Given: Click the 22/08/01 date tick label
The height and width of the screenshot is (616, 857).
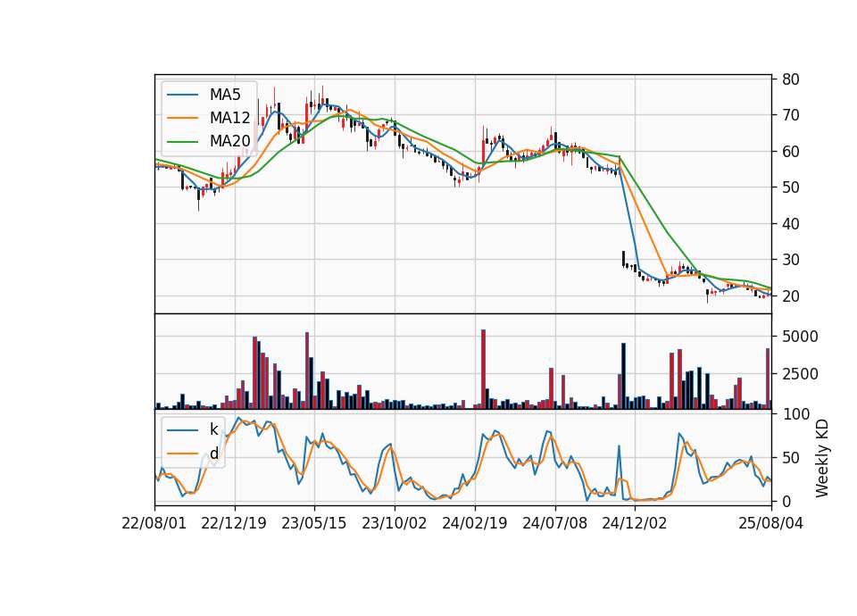Looking at the screenshot, I should [x=154, y=523].
